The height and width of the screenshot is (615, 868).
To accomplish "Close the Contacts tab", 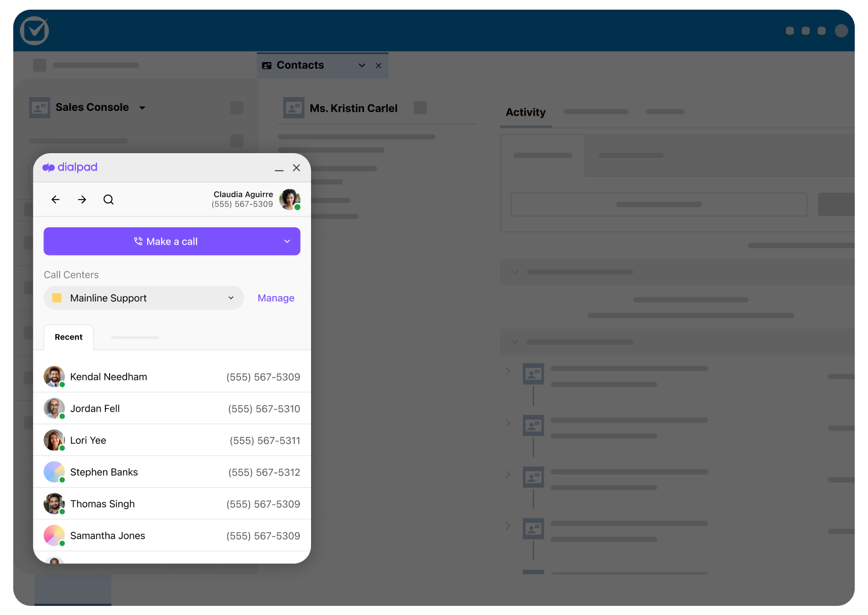I will pos(379,65).
